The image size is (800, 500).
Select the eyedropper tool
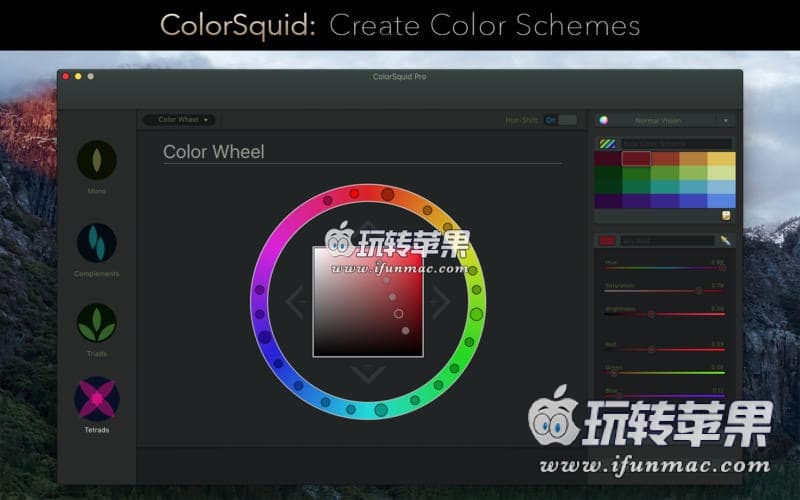click(x=725, y=240)
